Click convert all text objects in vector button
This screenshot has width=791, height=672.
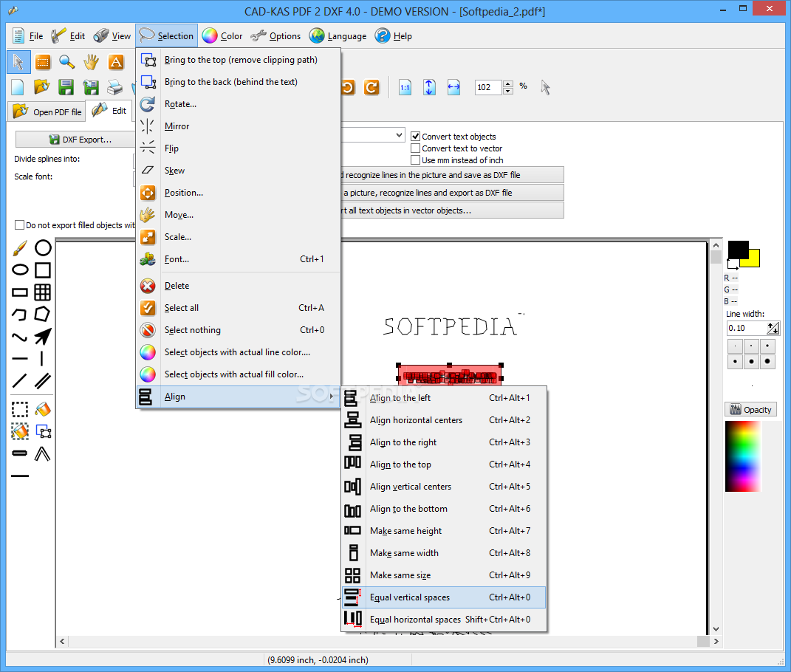(x=453, y=210)
